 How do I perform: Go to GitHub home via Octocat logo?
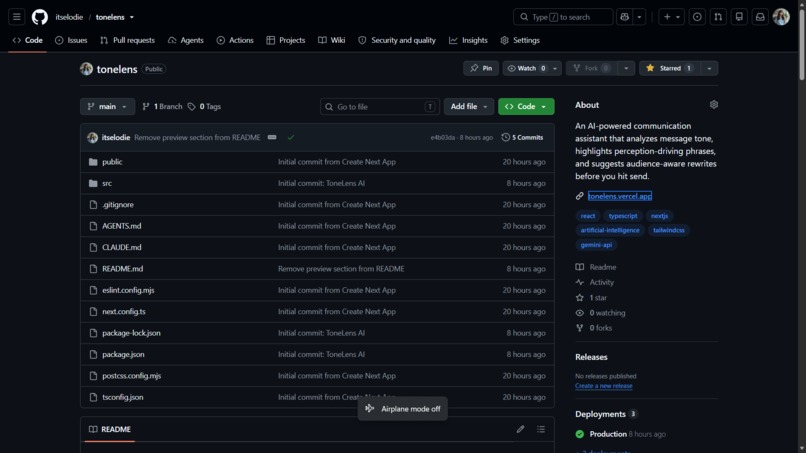point(40,17)
